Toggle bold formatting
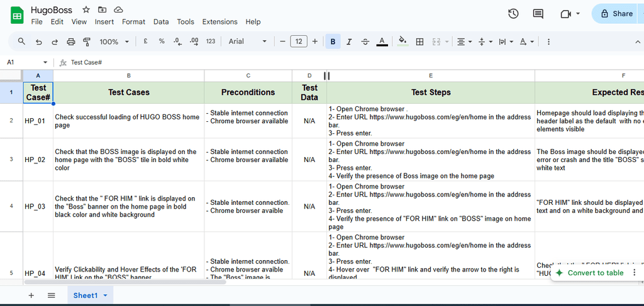644x306 pixels. 333,41
